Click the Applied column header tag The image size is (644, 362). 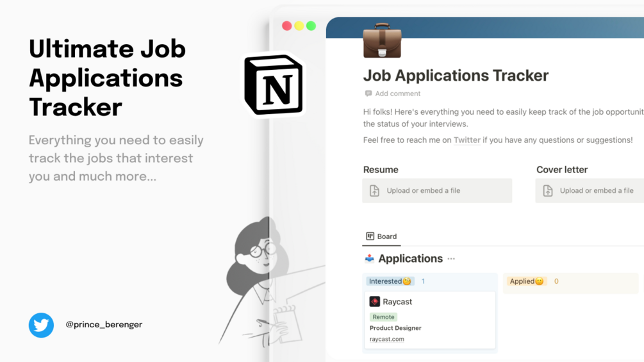[x=527, y=281]
